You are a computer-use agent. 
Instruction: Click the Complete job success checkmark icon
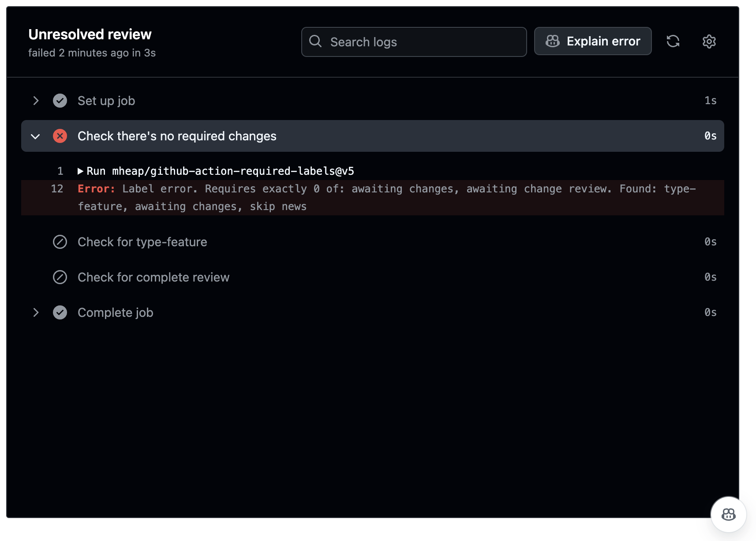click(60, 312)
